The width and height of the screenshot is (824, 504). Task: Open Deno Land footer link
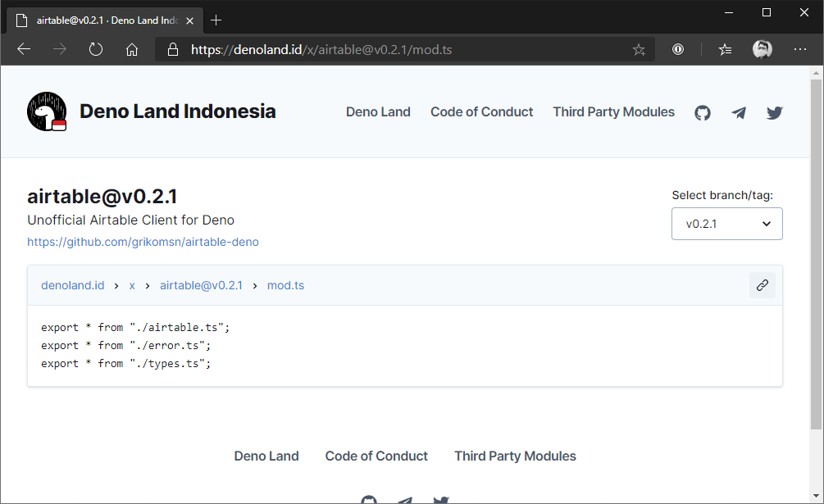click(x=266, y=456)
